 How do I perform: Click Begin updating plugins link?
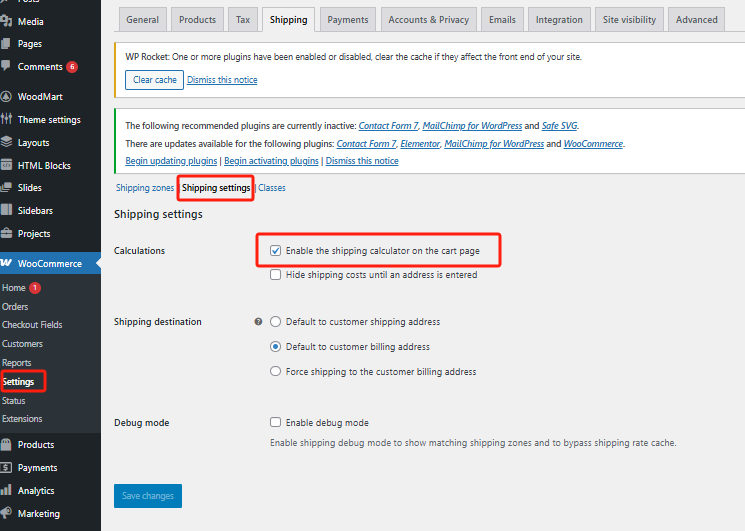171,161
